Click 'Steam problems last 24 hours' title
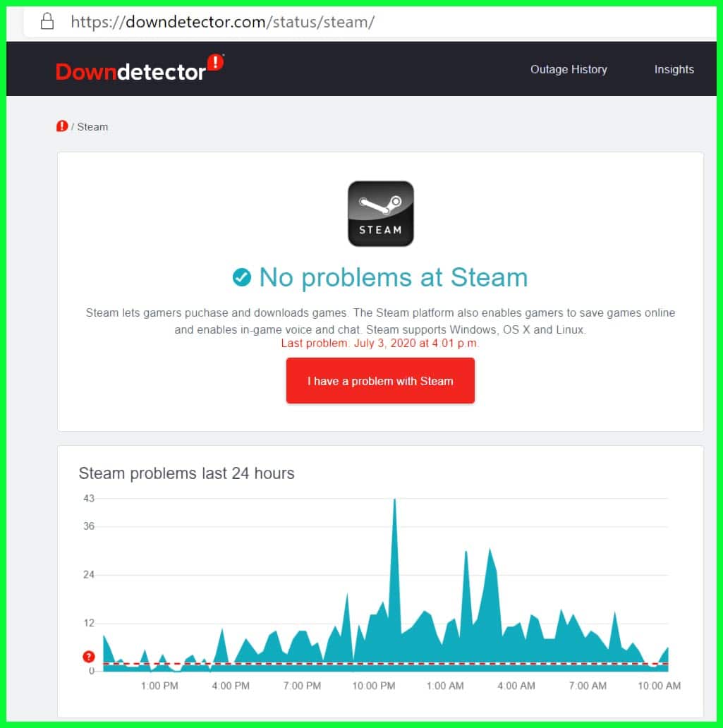The image size is (723, 728). tap(186, 473)
